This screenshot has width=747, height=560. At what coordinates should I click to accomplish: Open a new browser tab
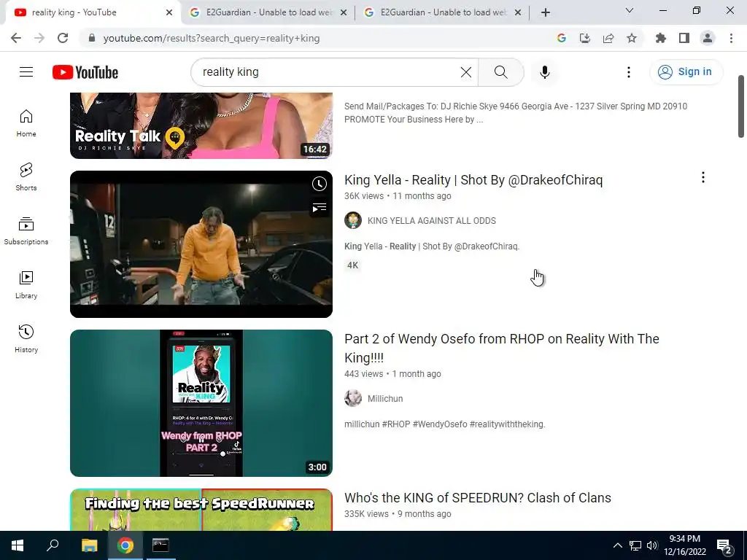click(x=546, y=13)
